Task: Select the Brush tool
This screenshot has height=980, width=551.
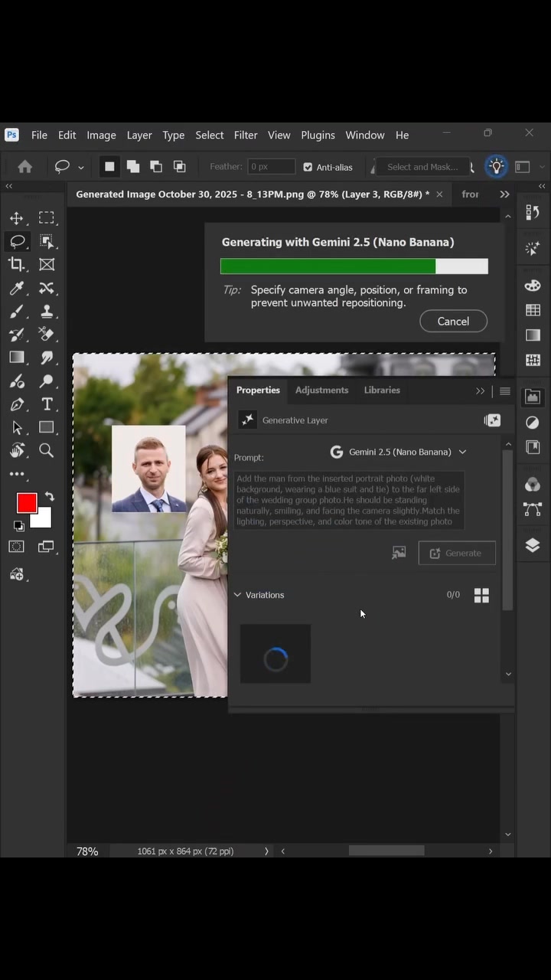Action: (x=16, y=312)
